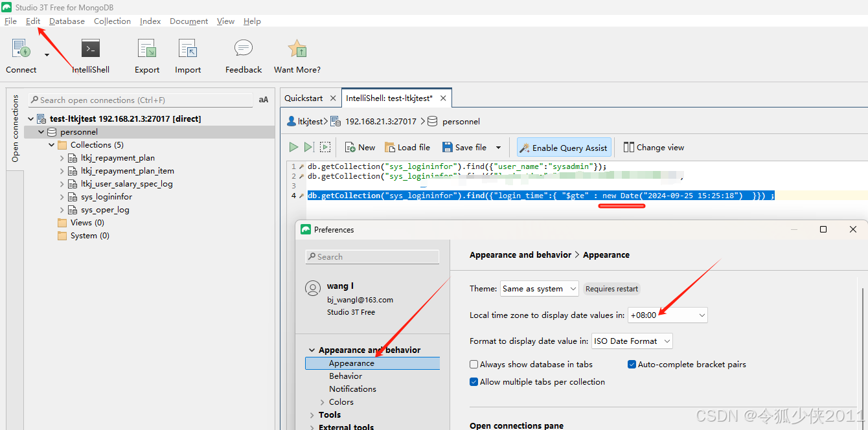Image resolution: width=868 pixels, height=430 pixels.
Task: Toggle Auto-complete bracket pairs checkbox
Action: (x=632, y=365)
